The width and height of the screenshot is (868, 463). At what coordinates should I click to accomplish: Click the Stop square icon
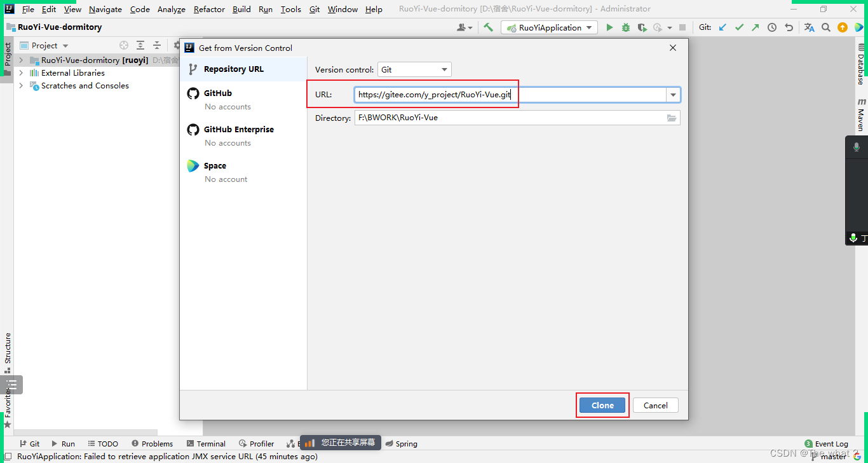point(682,27)
